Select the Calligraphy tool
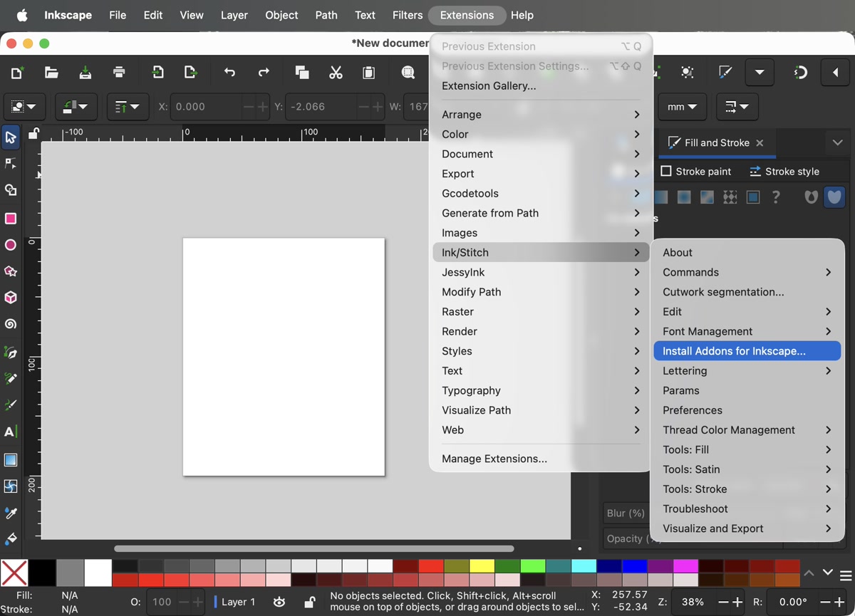Viewport: 855px width, 616px height. click(x=11, y=404)
